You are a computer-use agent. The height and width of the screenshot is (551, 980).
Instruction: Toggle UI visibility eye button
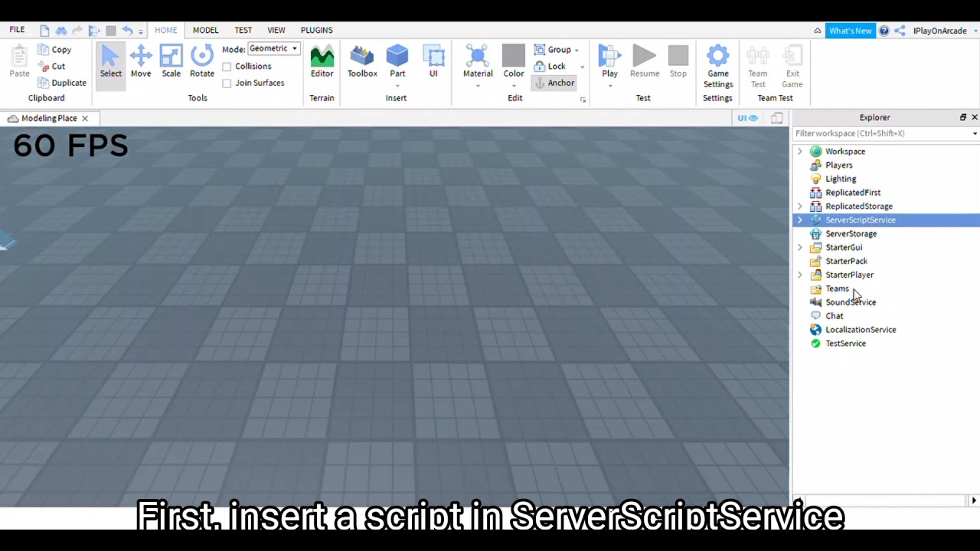point(748,118)
